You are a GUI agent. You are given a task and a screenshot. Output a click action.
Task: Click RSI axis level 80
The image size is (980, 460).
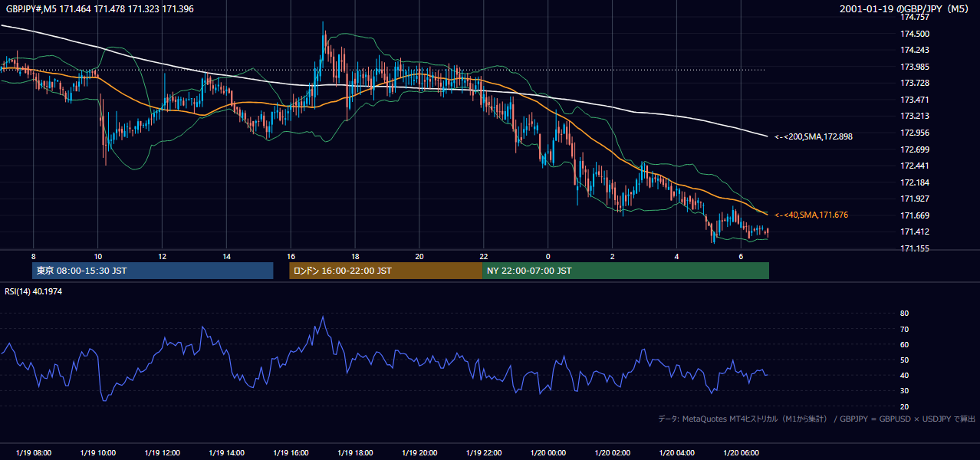click(904, 314)
